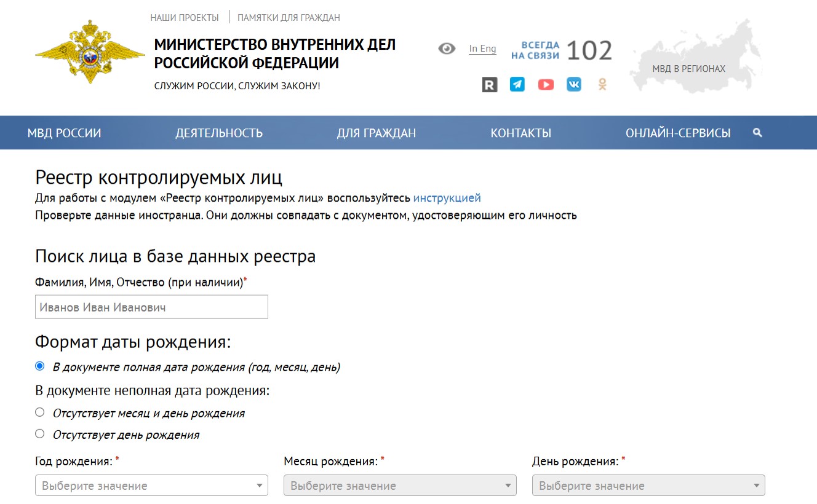Follow the 'инструкцией' hyperlink
This screenshot has height=504, width=817.
coord(447,198)
